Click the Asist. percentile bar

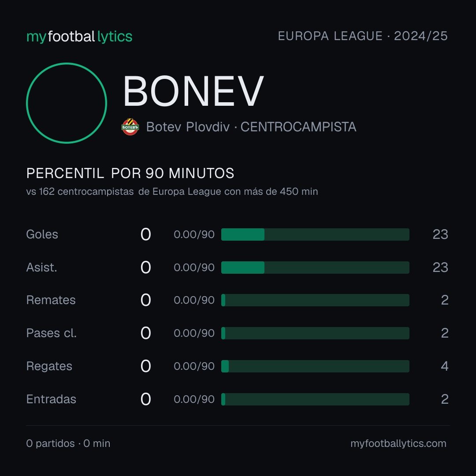coord(315,268)
